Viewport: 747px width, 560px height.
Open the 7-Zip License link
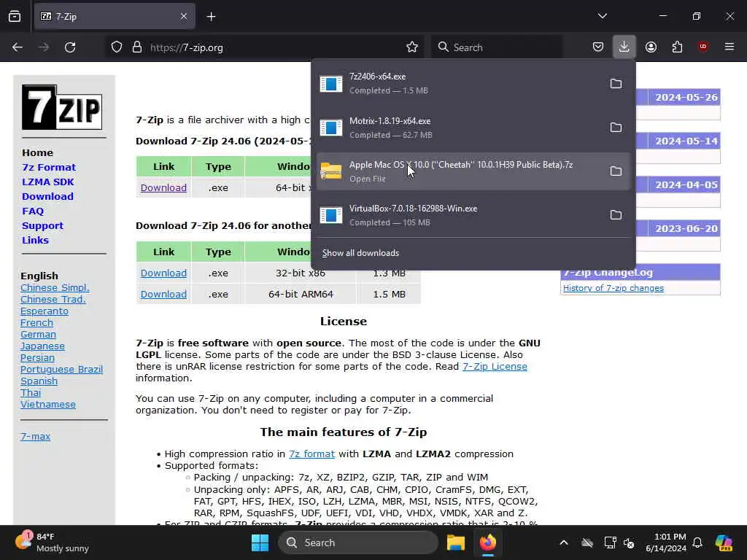pyautogui.click(x=495, y=366)
